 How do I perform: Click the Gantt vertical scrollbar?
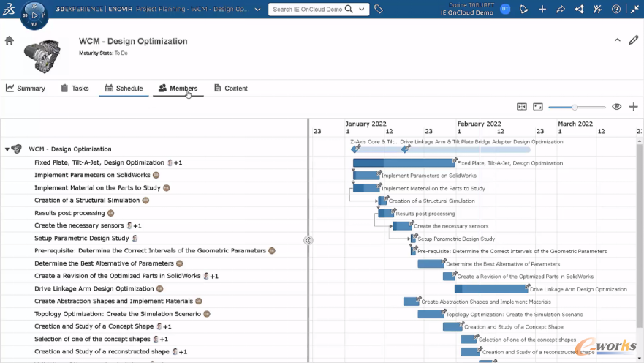pos(640,236)
